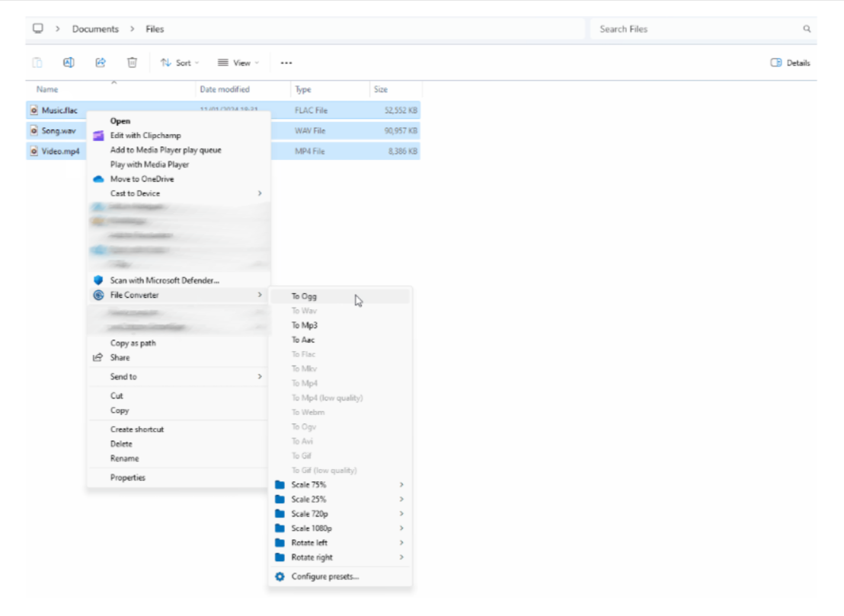Expand the Rotate right submenu arrow
Image resolution: width=844 pixels, height=616 pixels.
(x=401, y=557)
